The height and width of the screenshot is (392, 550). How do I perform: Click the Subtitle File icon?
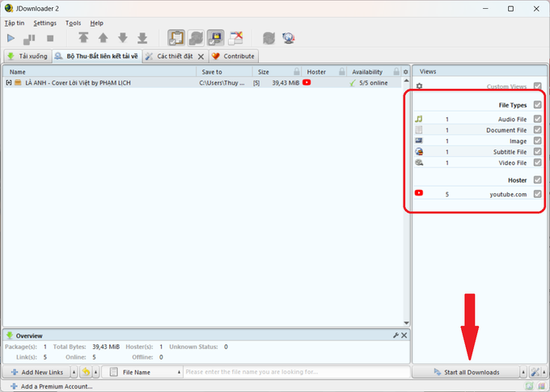tap(419, 152)
